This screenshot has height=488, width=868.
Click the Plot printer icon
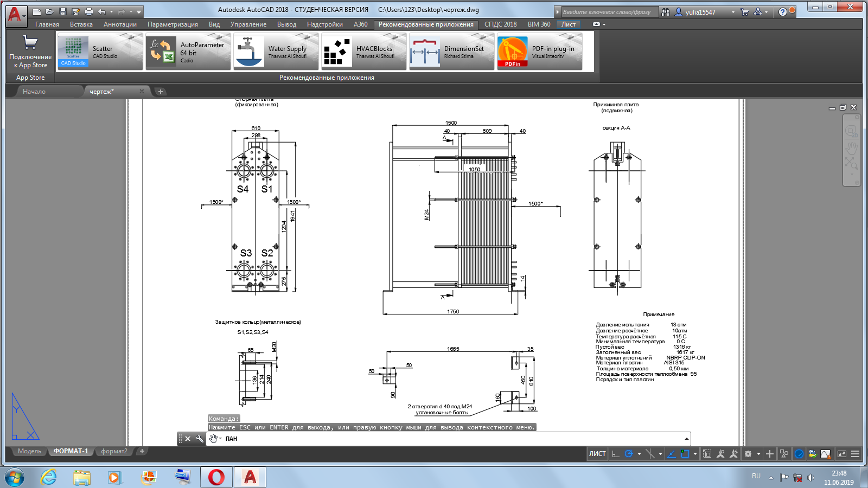pyautogui.click(x=89, y=11)
